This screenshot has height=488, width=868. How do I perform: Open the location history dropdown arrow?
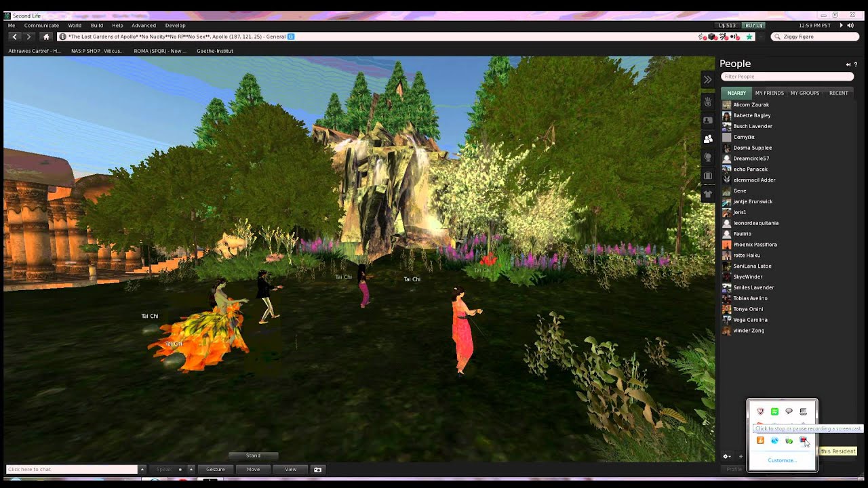pos(762,37)
